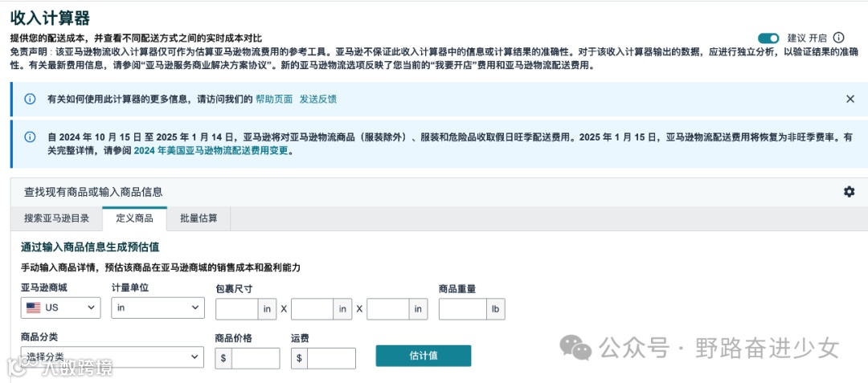Close the help information banner
Viewport: 868px width, 383px height.
850,99
